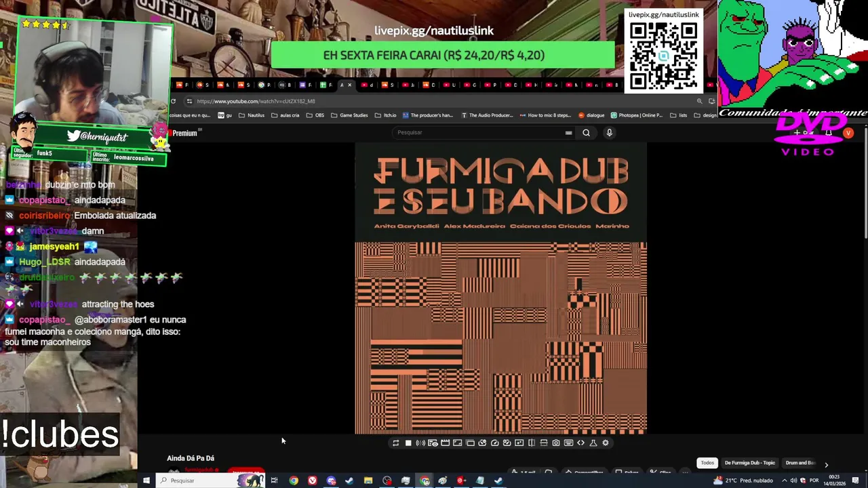Image resolution: width=868 pixels, height=488 pixels.
Task: Open Task View on the taskbar
Action: [274, 481]
